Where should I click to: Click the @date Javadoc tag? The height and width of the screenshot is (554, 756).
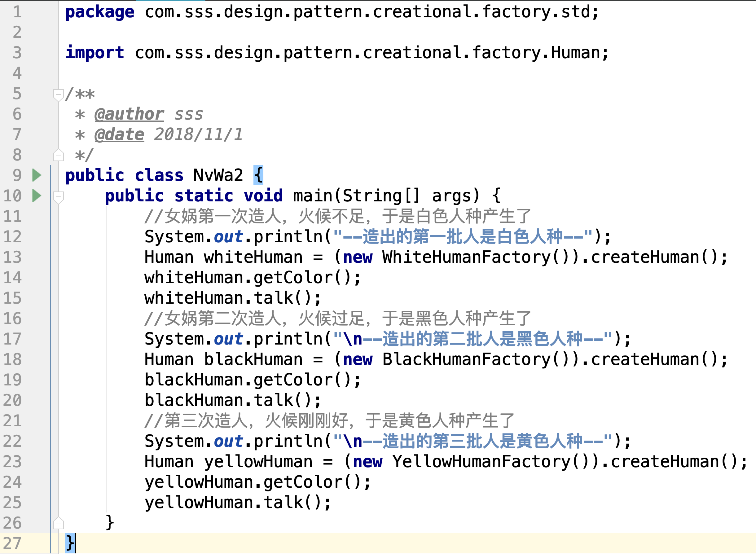119,135
